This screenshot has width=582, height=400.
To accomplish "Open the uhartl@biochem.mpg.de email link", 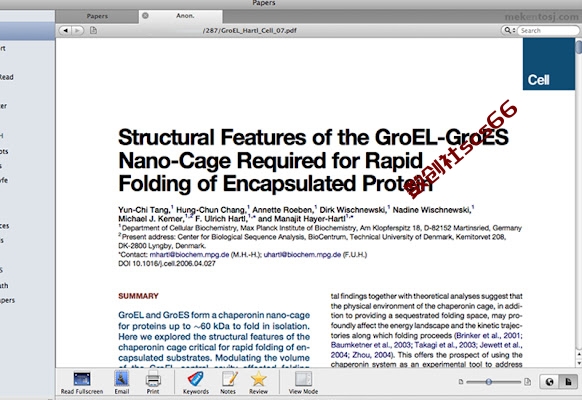I will click(302, 255).
